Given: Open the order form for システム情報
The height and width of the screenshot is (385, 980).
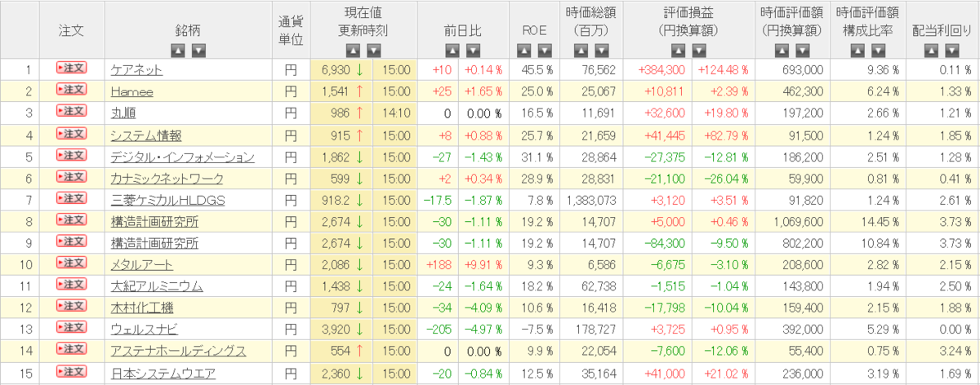Looking at the screenshot, I should 71,133.
